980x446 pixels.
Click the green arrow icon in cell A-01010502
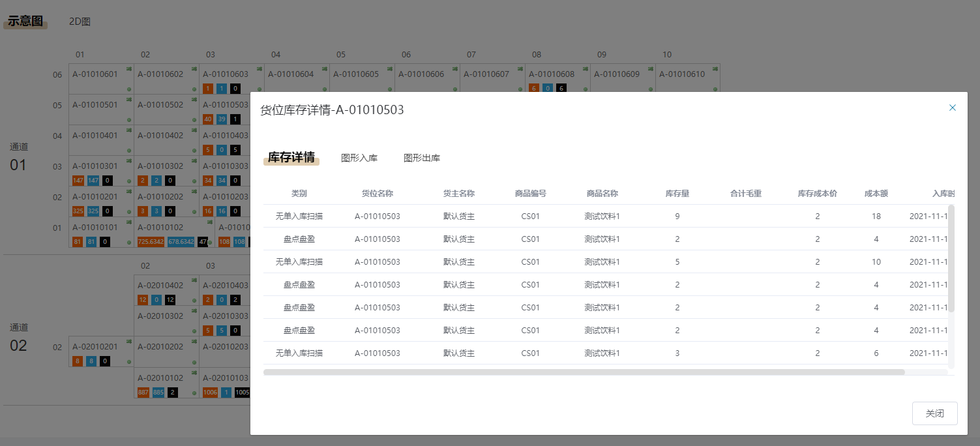194,99
